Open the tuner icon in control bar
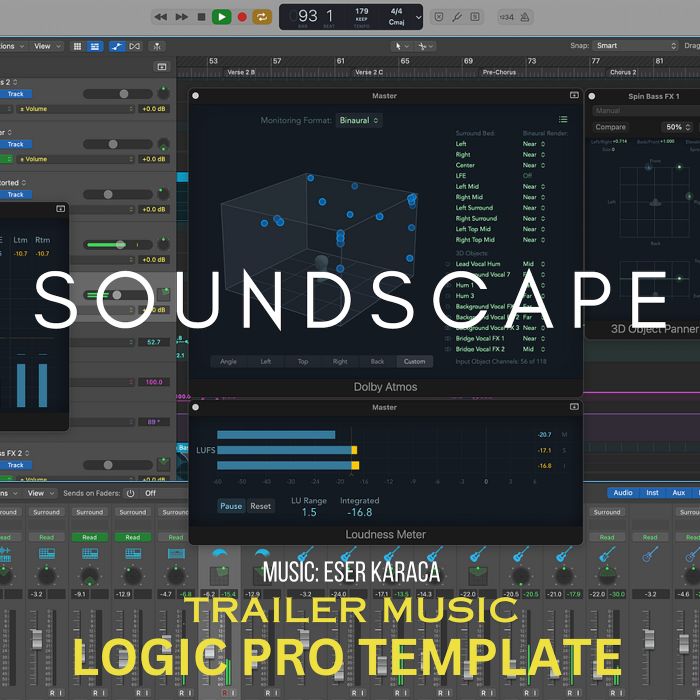Viewport: 700px width, 700px height. pos(457,17)
